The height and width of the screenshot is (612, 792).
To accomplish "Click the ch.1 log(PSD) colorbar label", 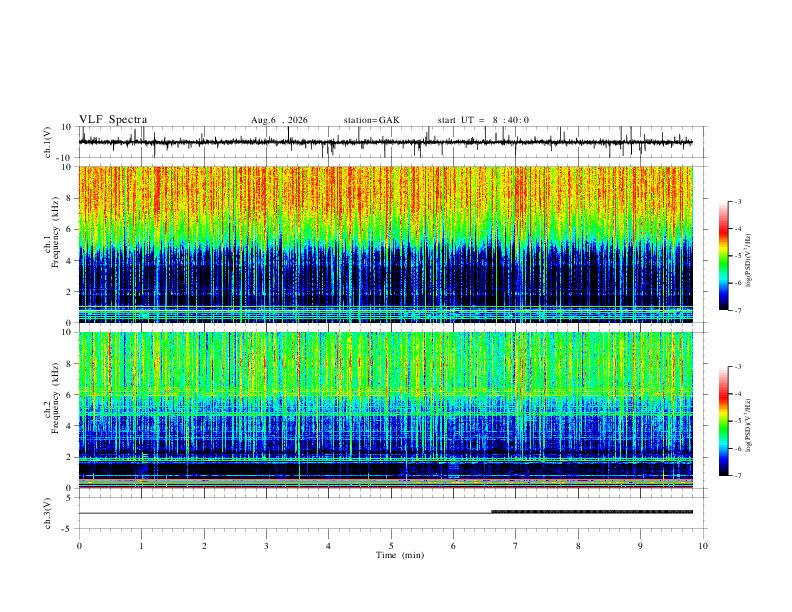I will pyautogui.click(x=749, y=261).
